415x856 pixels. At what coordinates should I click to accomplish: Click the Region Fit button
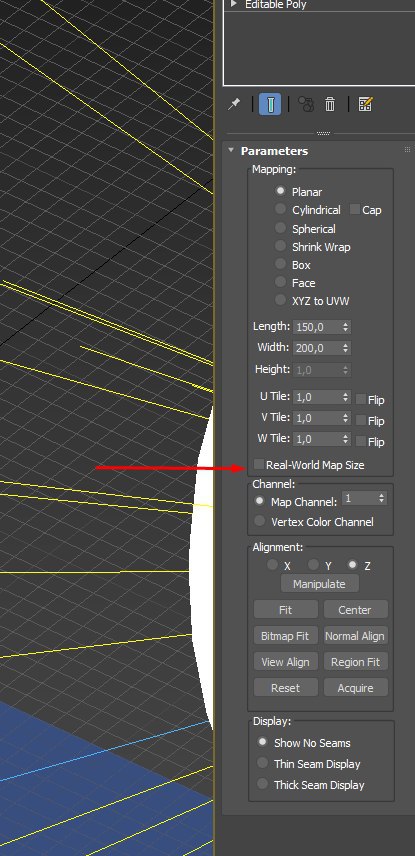[x=355, y=662]
